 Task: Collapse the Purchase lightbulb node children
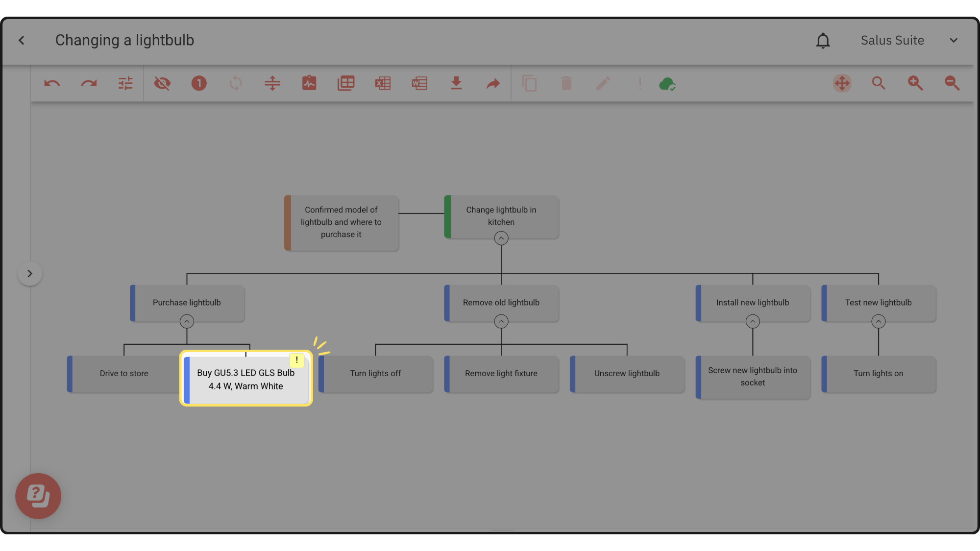187,322
